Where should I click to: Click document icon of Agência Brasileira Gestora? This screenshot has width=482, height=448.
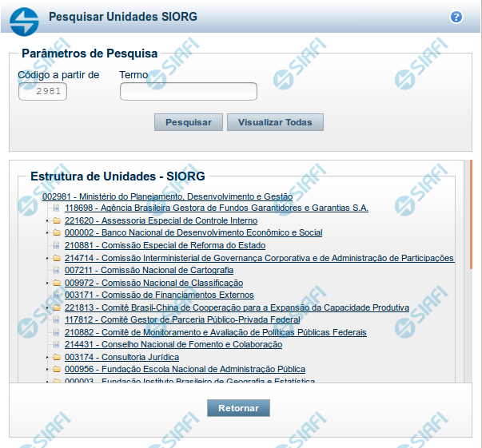pyautogui.click(x=57, y=208)
